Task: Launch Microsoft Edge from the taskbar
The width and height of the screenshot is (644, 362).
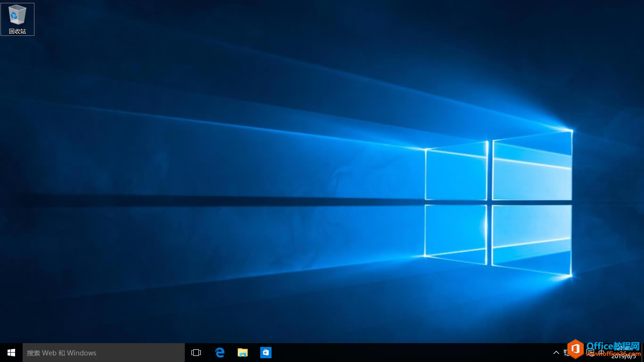Action: coord(220,353)
